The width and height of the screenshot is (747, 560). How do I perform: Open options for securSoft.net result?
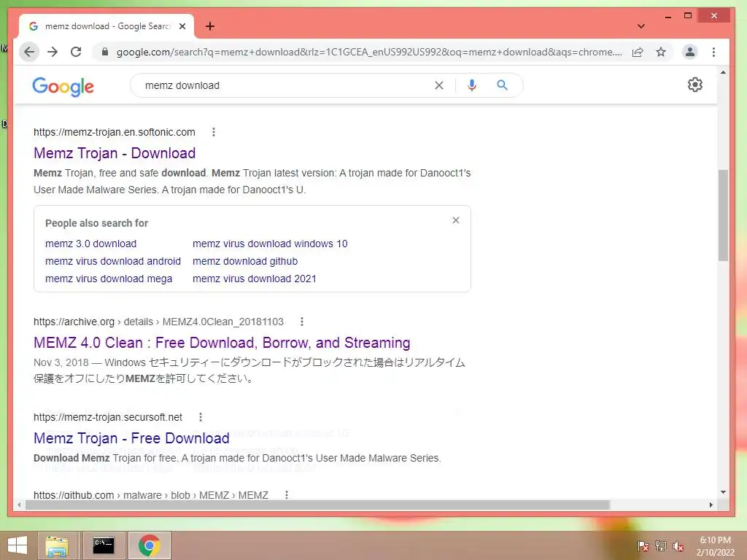click(201, 417)
